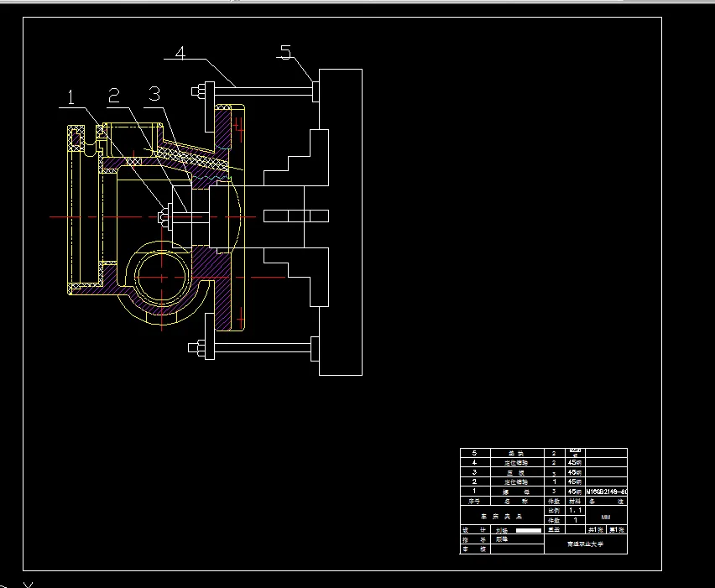The height and width of the screenshot is (588, 715).
Task: Select the MM unit text in title block
Action: (606, 518)
